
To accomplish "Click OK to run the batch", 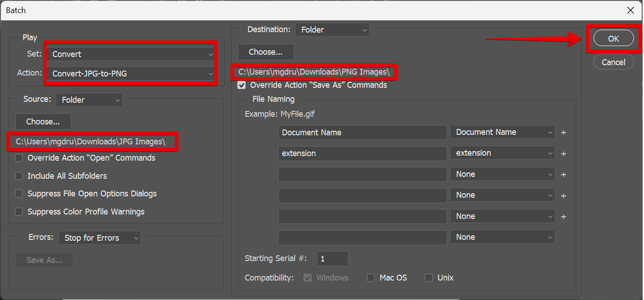I will coord(613,39).
